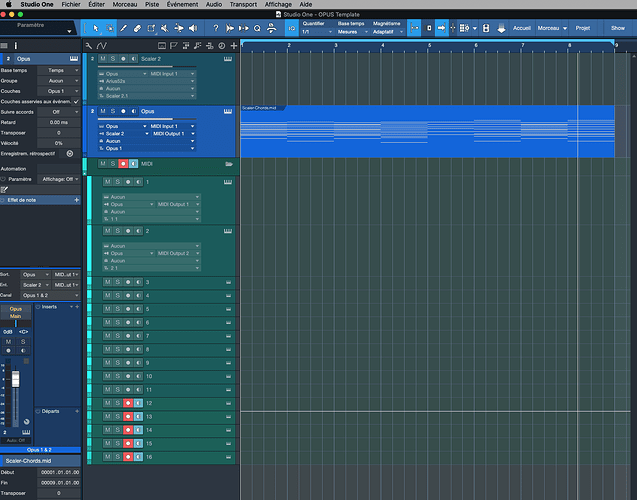Open the Canal Opus 1 & 2 dropdown
This screenshot has height=500, width=637.
click(50, 295)
